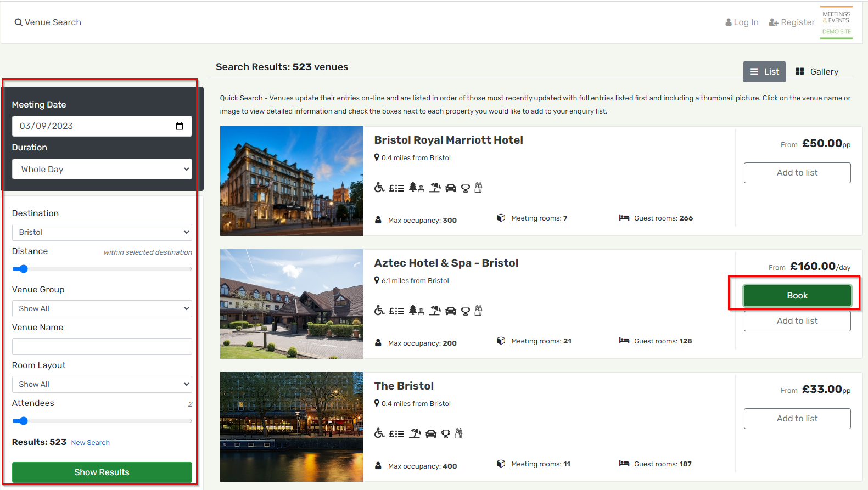Click parasol icon for Bristol Royal Marriott
Screen dimensions: 868x490
[435, 188]
